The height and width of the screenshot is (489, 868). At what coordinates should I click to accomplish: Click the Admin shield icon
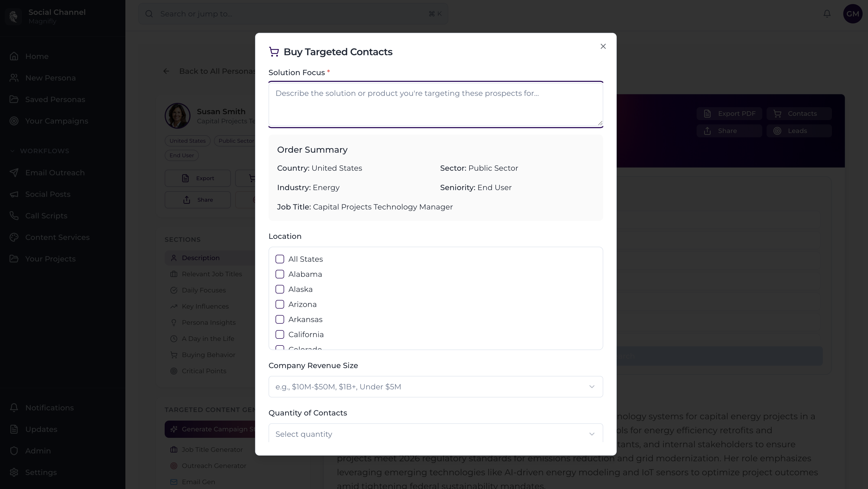click(14, 450)
